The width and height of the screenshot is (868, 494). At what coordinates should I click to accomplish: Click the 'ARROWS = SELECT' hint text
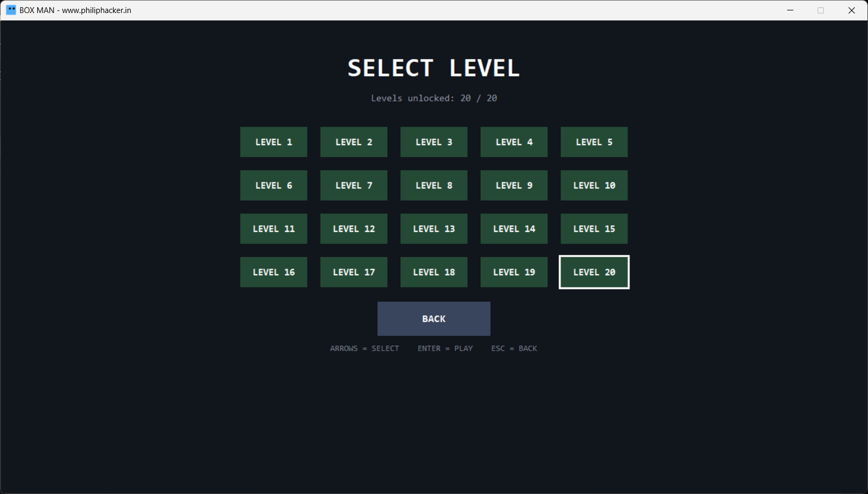point(365,349)
